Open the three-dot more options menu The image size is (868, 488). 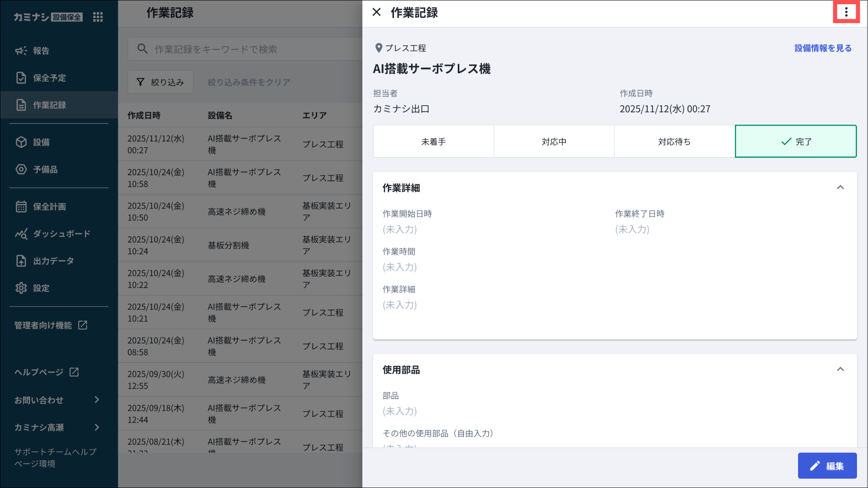pyautogui.click(x=846, y=12)
